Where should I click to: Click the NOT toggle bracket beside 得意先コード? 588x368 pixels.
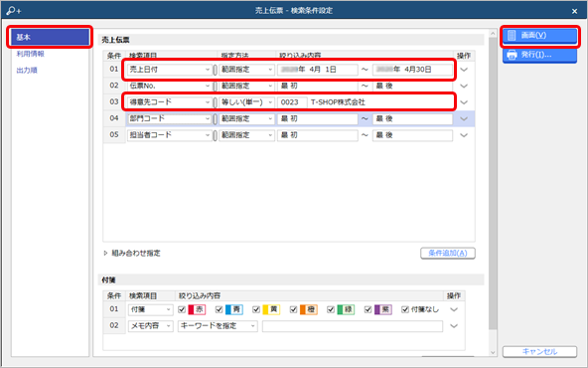pyautogui.click(x=215, y=102)
